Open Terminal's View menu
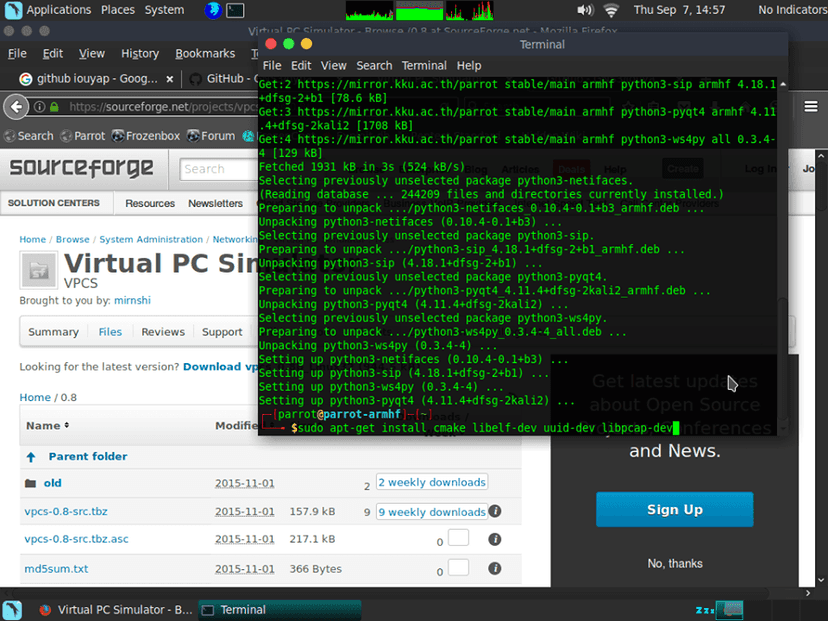Viewport: 828px width, 621px height. [x=334, y=65]
